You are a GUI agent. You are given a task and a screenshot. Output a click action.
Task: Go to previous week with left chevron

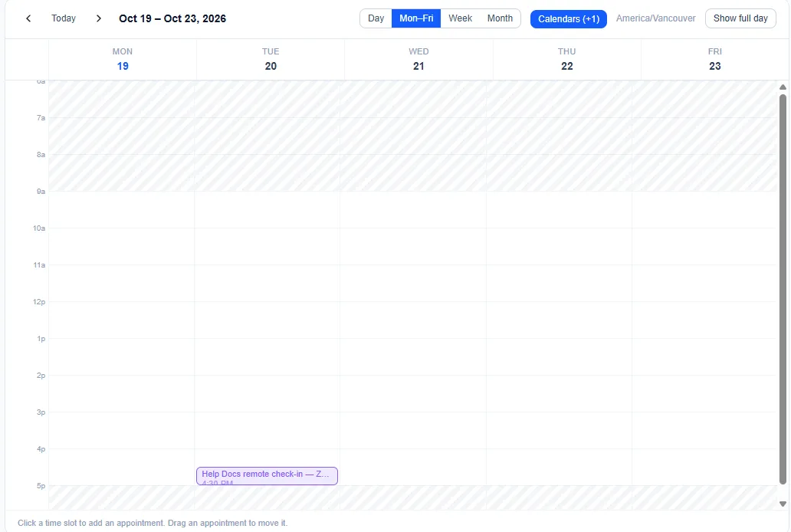[28, 18]
